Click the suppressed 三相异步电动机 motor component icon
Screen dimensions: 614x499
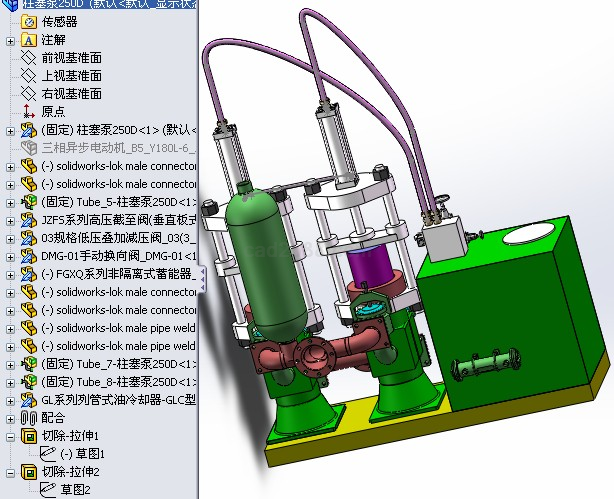[x=28, y=148]
